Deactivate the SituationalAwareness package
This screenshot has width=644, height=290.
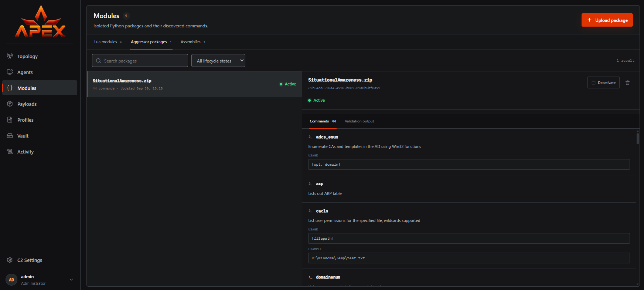(x=603, y=82)
